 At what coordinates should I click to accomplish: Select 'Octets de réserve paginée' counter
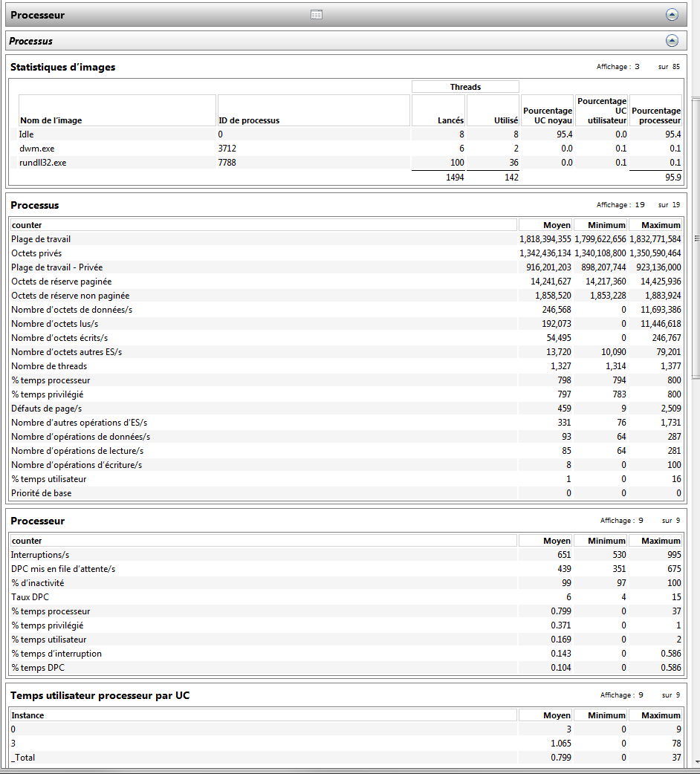(346, 282)
